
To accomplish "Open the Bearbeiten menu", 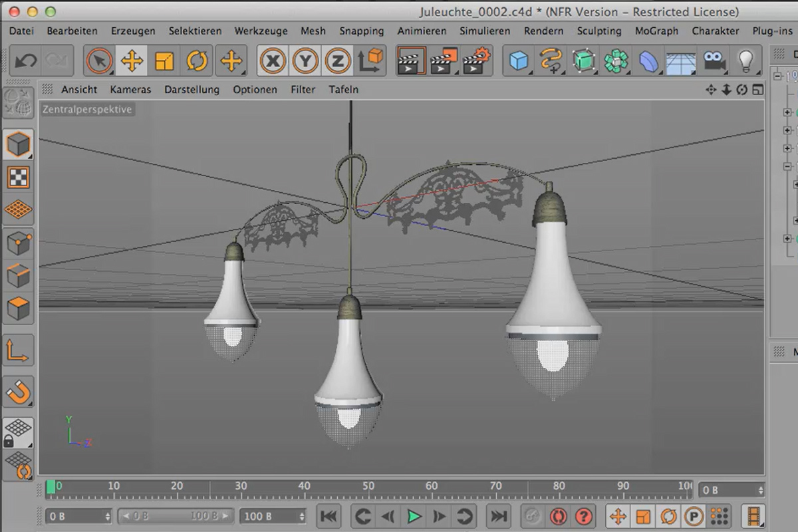I will point(72,31).
